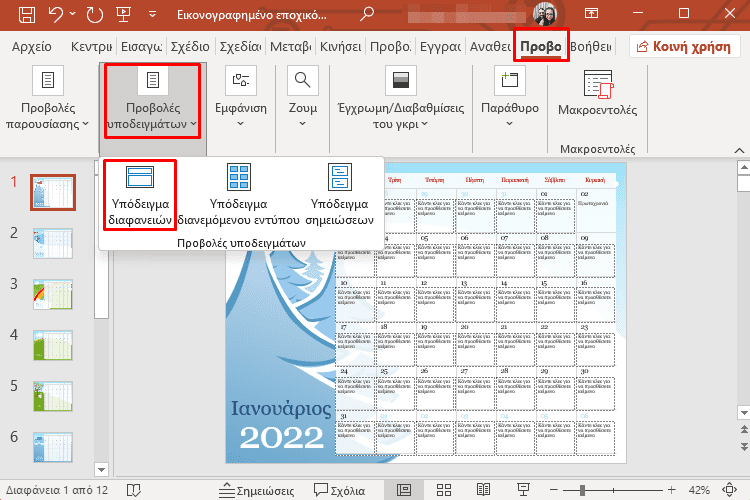Viewport: 750px width, 500px height.
Task: Open the search magnifier in title bar
Action: tap(367, 14)
